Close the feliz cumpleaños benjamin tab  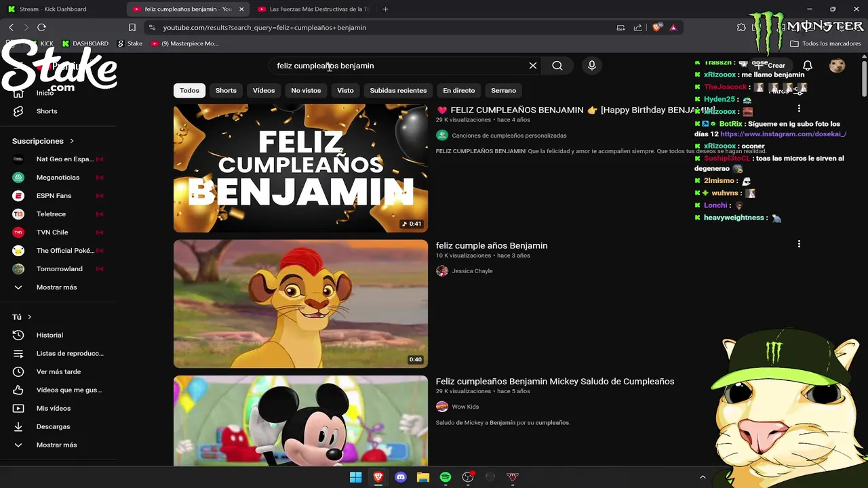241,9
